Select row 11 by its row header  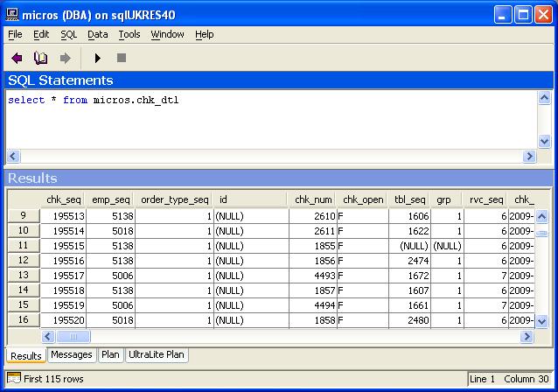pyautogui.click(x=24, y=246)
